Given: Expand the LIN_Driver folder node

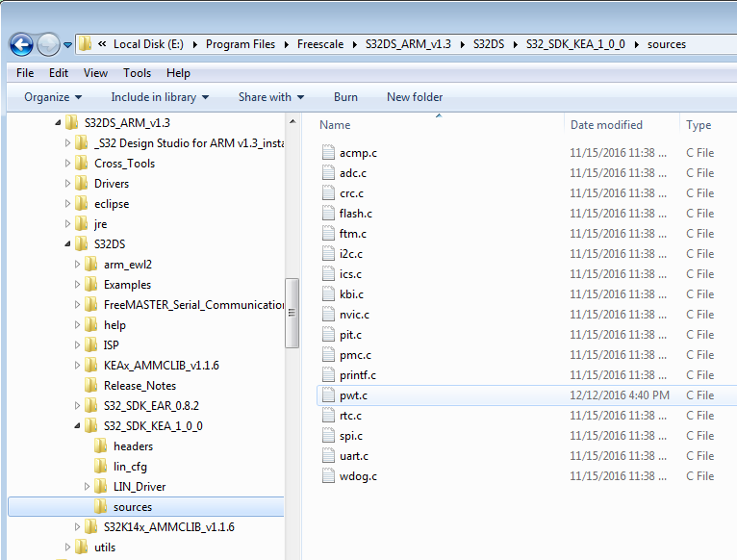Looking at the screenshot, I should 87,487.
